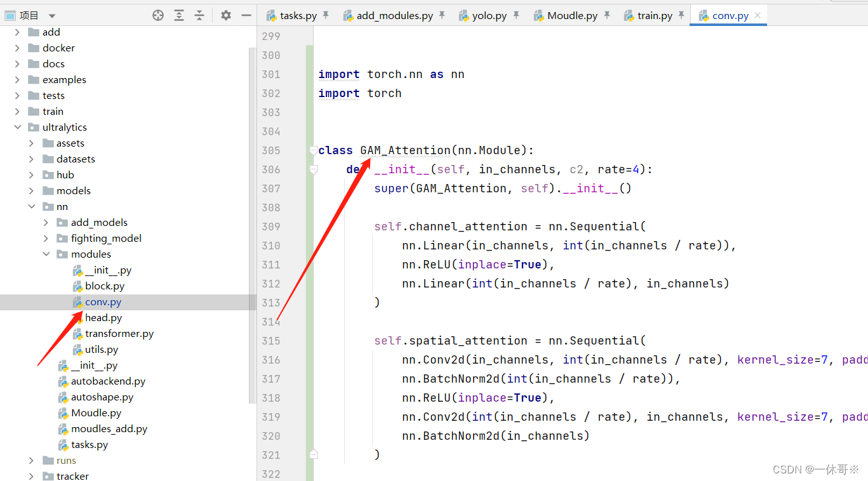Image resolution: width=868 pixels, height=481 pixels.
Task: Click the Collapse All icon in project panel
Action: click(199, 15)
